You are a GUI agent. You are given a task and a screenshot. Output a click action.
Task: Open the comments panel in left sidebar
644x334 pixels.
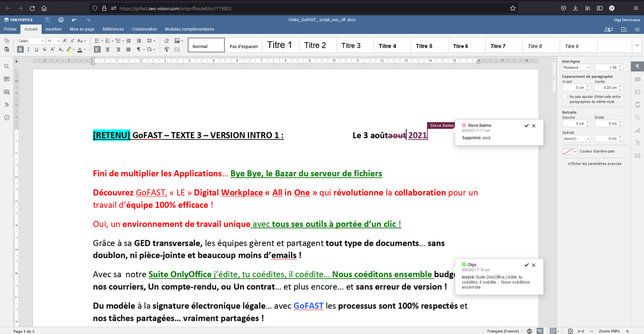tap(7, 79)
